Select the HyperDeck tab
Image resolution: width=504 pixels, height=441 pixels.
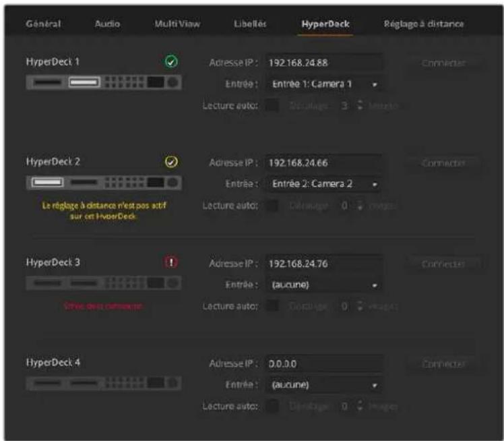coord(325,24)
